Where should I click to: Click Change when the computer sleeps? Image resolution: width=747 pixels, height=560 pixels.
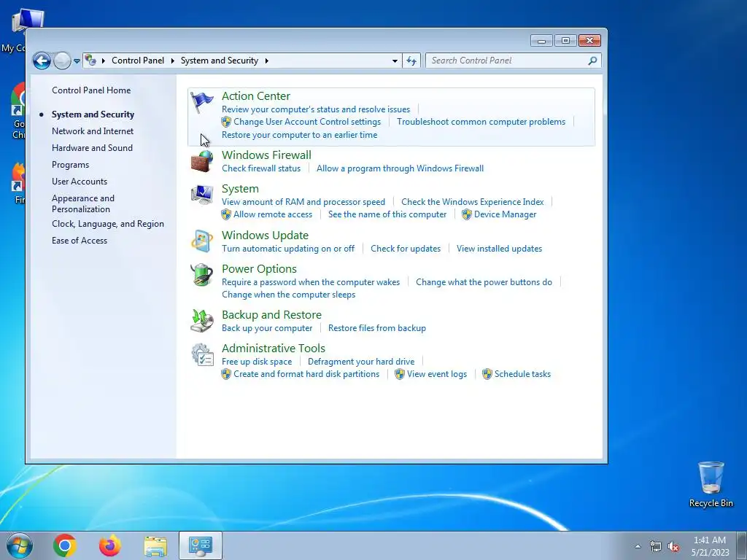[288, 295]
